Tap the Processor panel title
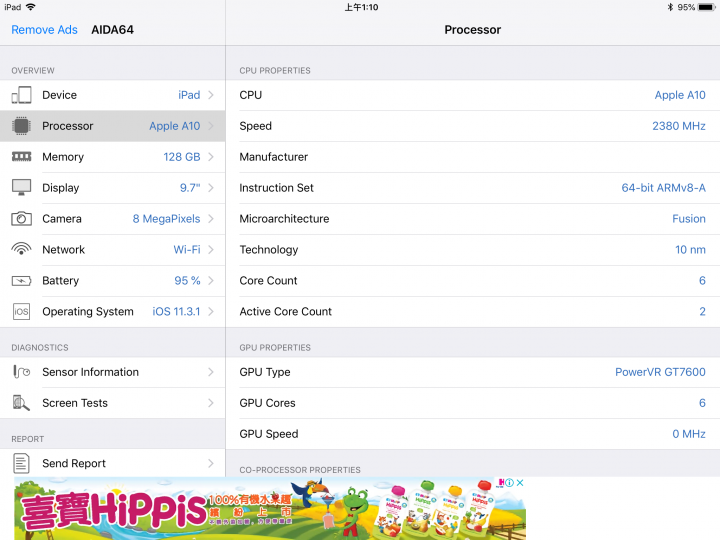The image size is (720, 540). pos(472,30)
